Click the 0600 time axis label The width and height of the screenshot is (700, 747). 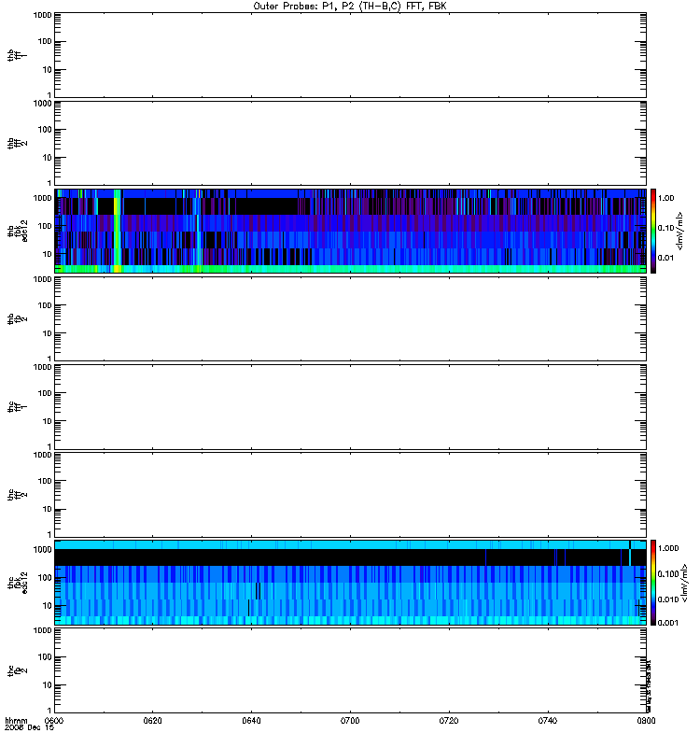click(x=54, y=721)
